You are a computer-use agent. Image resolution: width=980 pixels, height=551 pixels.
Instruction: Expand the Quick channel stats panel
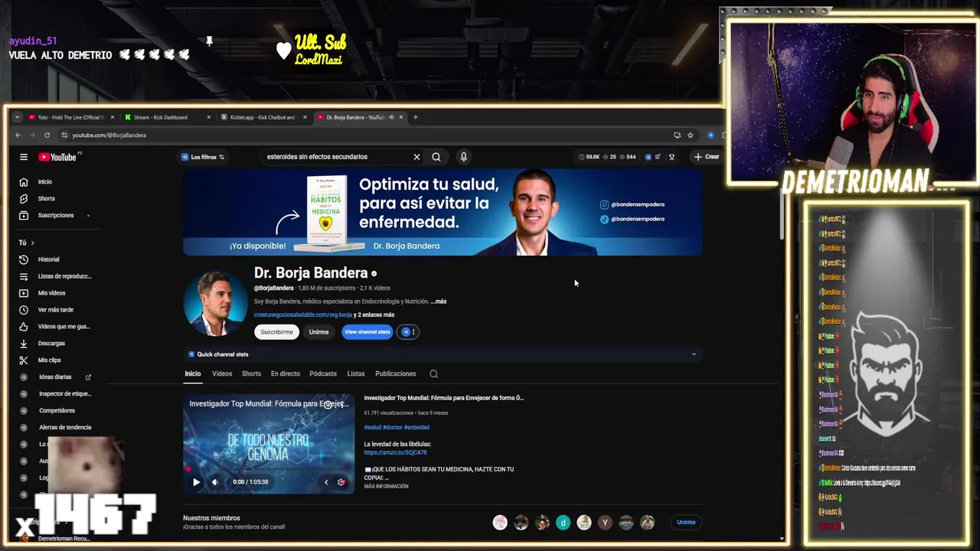pyautogui.click(x=694, y=354)
